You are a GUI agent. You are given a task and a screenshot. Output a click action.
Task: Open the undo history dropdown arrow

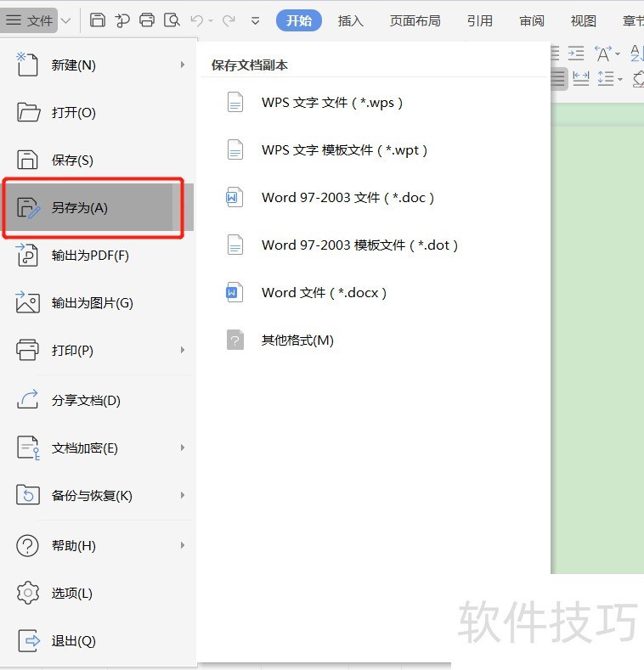[x=211, y=20]
